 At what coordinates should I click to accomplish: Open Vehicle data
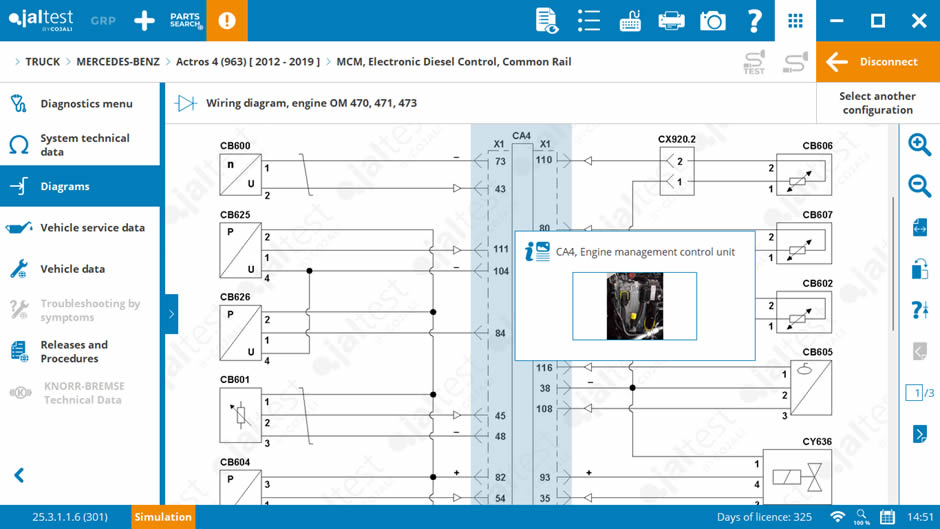tap(80, 269)
